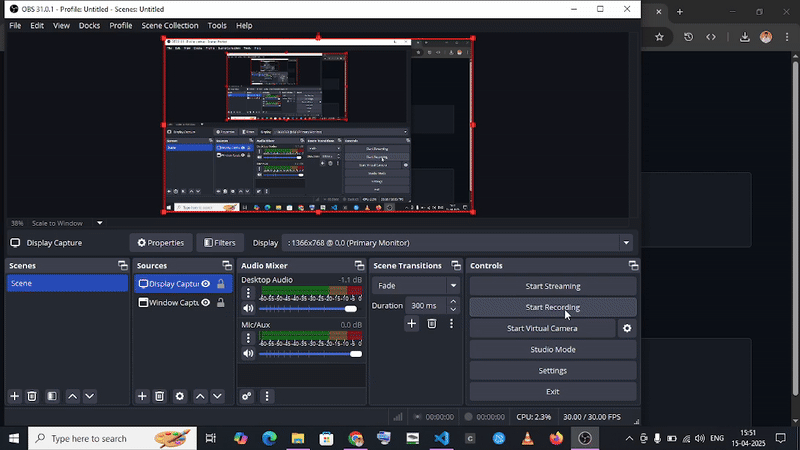Toggle visibility of the Window Capture source

pos(206,302)
